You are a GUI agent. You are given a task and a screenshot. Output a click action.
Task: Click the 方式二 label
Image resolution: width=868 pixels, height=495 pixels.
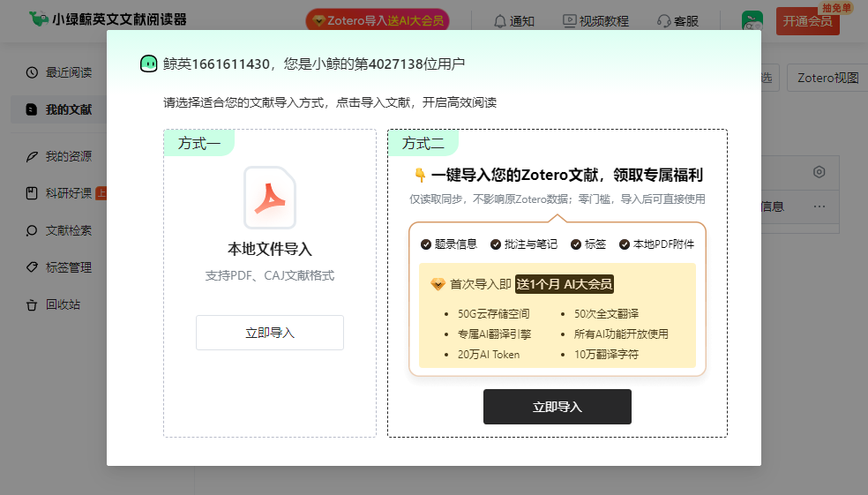pos(423,144)
